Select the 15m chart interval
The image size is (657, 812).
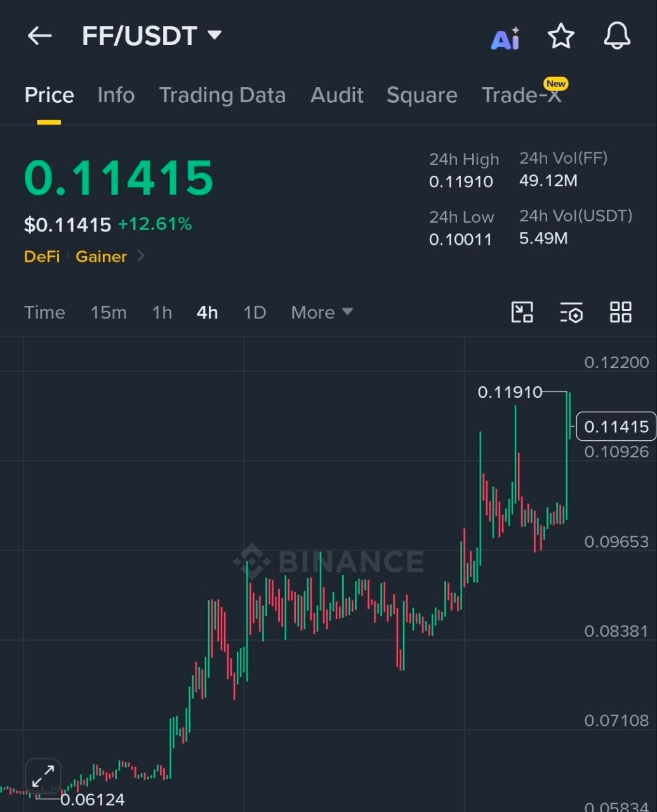(x=109, y=312)
